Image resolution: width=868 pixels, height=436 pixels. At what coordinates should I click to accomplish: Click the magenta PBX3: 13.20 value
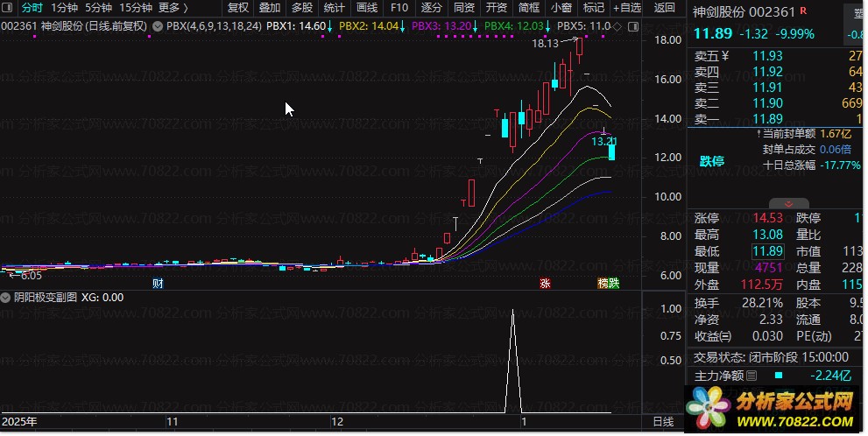click(441, 26)
